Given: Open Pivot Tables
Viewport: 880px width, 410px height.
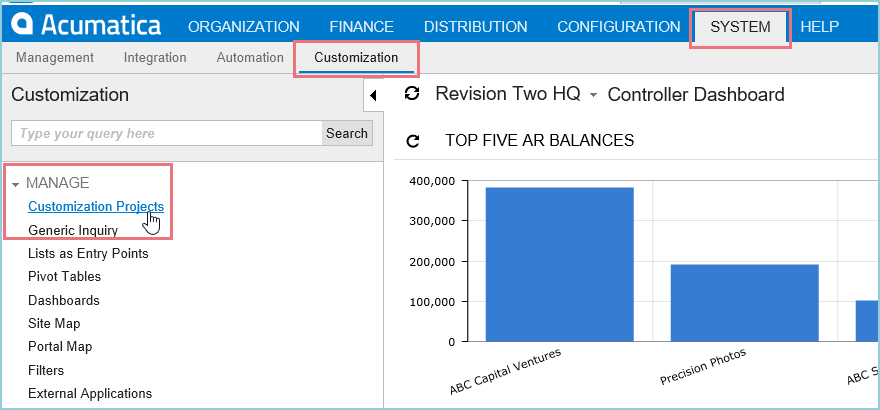Looking at the screenshot, I should (x=65, y=277).
